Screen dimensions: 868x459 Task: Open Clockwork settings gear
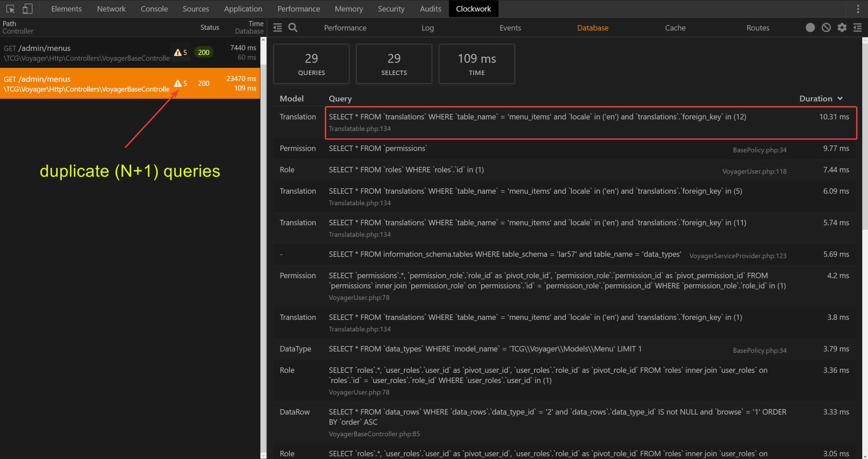click(842, 27)
